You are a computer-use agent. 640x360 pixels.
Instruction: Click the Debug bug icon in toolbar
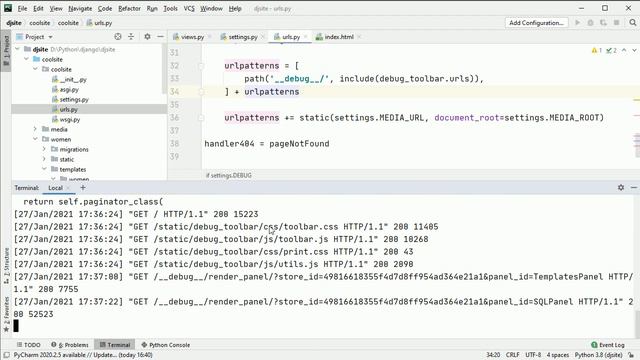coord(590,23)
